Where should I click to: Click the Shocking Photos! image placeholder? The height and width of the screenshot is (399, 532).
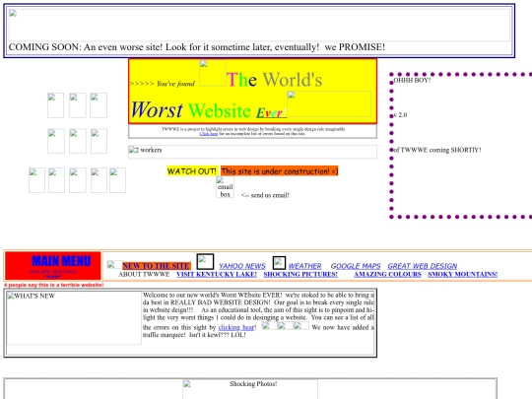click(250, 389)
